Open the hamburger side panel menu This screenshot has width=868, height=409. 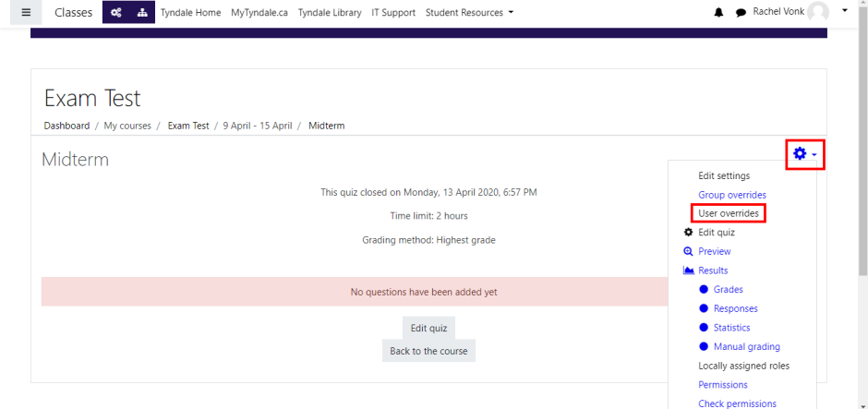(x=26, y=13)
